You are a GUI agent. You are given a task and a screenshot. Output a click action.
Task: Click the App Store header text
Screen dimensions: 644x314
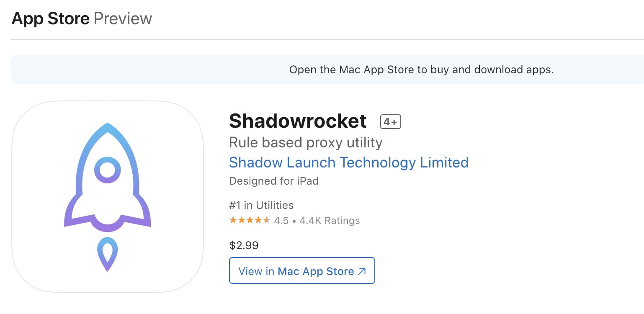coord(51,18)
